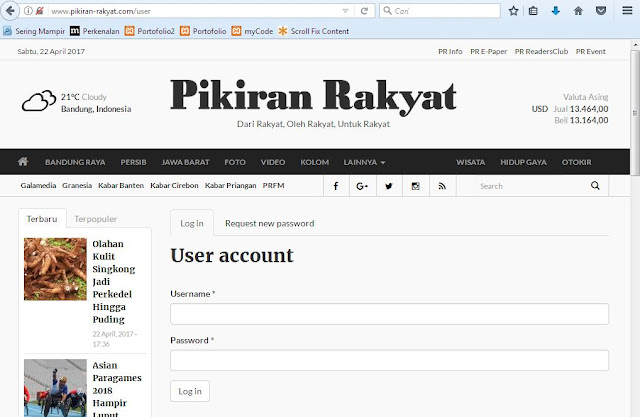Image resolution: width=640 pixels, height=417 pixels.
Task: Click the magnifier icon in site search
Action: [596, 186]
